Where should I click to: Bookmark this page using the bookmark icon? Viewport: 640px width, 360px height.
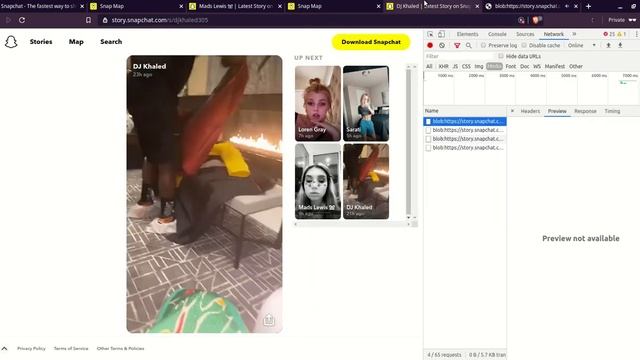tap(89, 20)
